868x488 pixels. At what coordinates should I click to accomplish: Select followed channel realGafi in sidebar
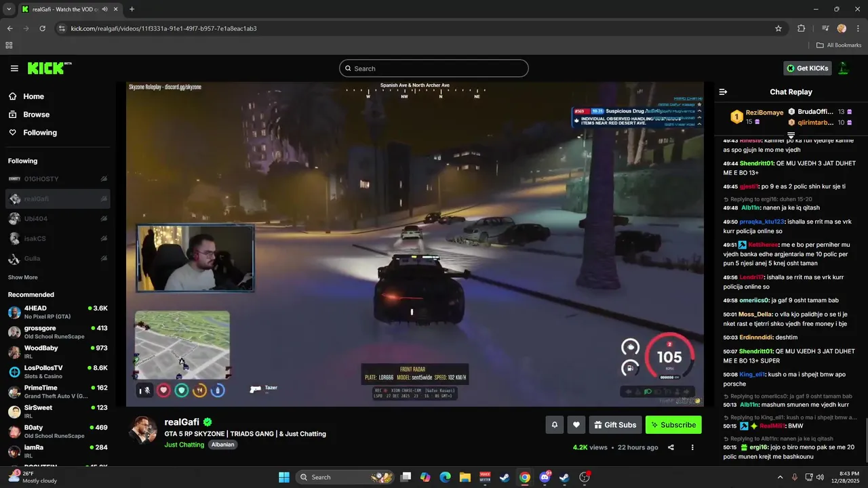[x=58, y=199]
